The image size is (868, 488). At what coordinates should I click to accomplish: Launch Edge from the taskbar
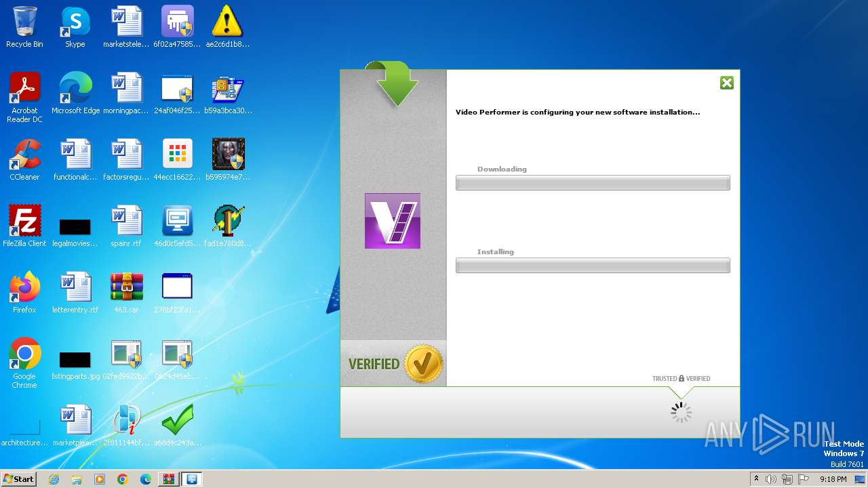pyautogui.click(x=146, y=479)
